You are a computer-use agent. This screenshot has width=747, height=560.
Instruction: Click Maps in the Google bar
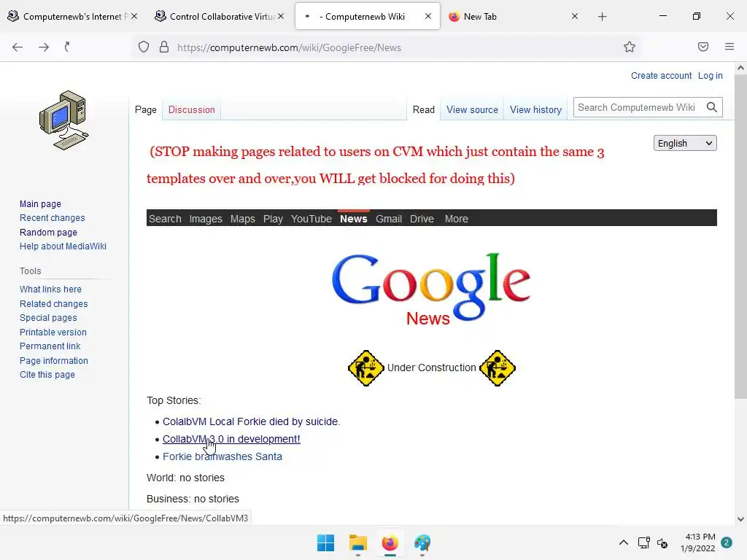(243, 219)
